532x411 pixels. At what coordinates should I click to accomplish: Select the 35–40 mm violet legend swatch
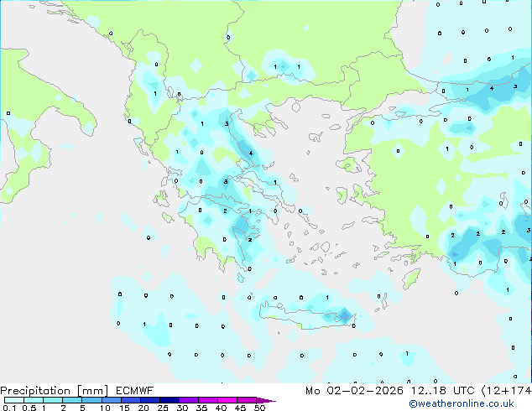click(208, 400)
